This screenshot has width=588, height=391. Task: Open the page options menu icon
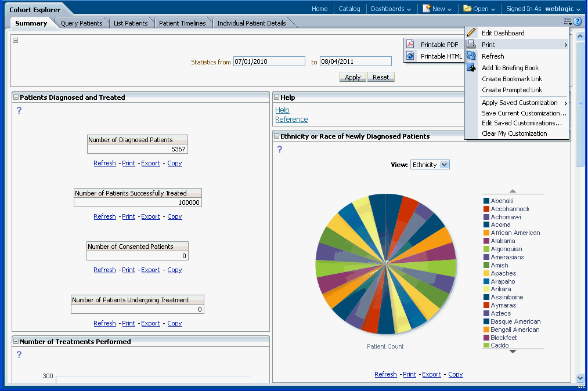pyautogui.click(x=568, y=21)
